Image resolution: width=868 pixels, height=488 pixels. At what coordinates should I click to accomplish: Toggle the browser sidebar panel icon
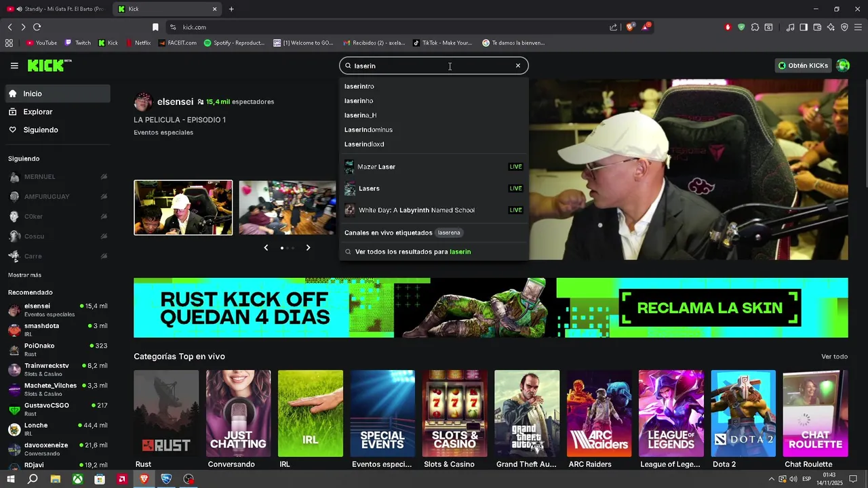(x=804, y=27)
